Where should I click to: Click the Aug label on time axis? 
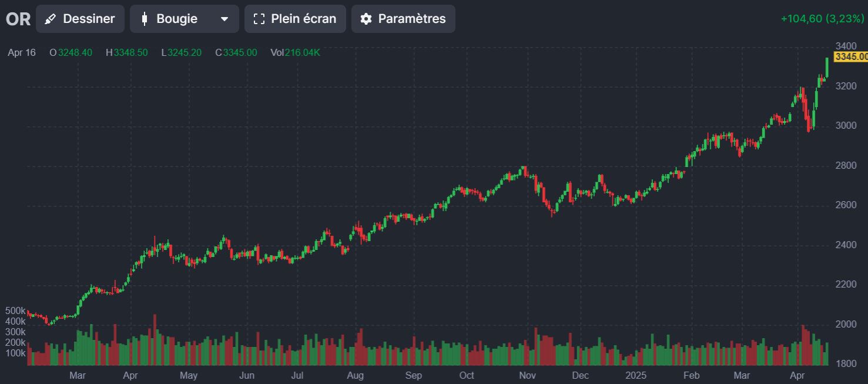tap(355, 375)
